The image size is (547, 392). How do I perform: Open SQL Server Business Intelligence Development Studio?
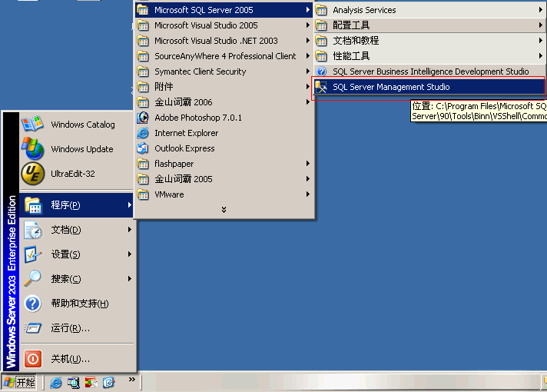[429, 71]
